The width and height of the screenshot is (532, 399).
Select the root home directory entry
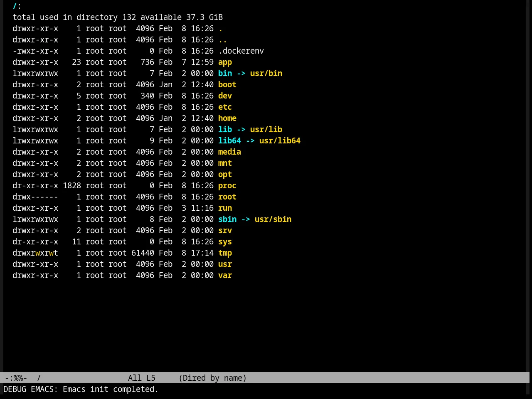(227, 197)
